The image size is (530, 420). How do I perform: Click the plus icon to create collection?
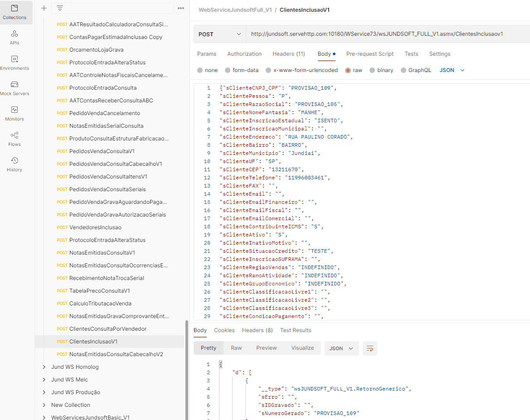[x=44, y=8]
